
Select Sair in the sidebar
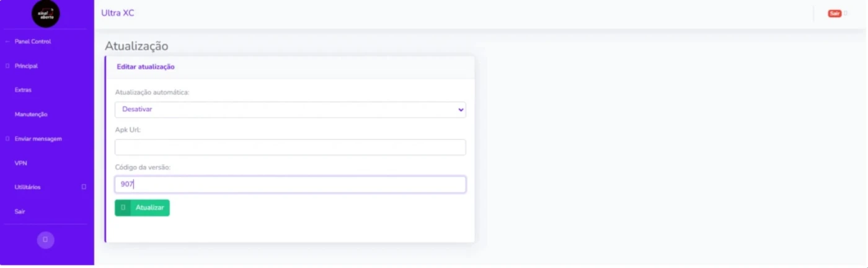pyautogui.click(x=20, y=212)
